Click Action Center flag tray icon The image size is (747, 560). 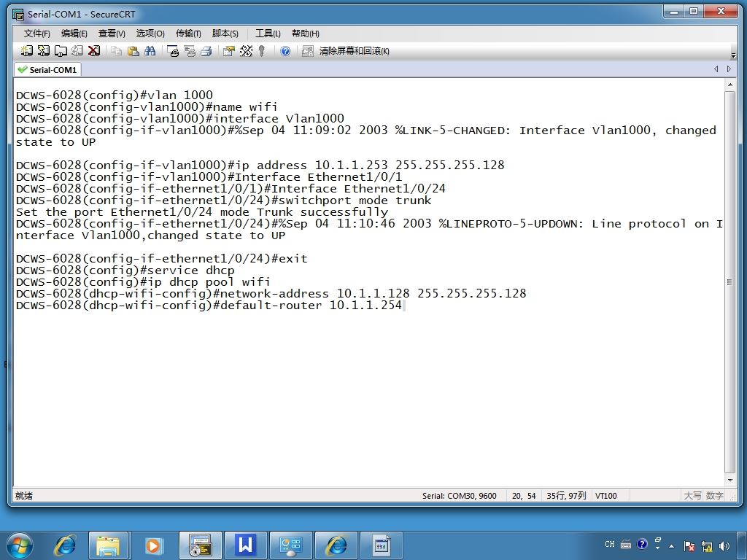[689, 546]
